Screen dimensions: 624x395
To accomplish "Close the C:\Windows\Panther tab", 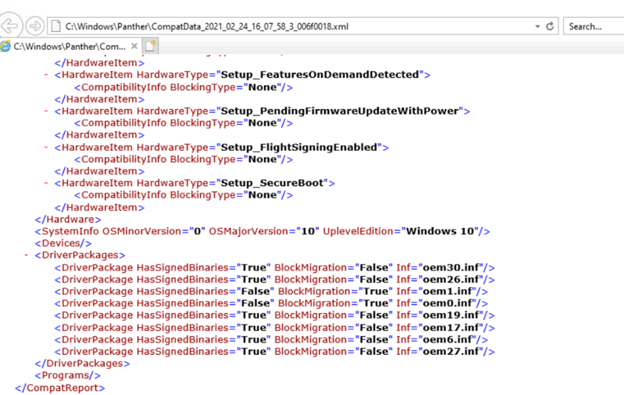I will click(x=135, y=46).
